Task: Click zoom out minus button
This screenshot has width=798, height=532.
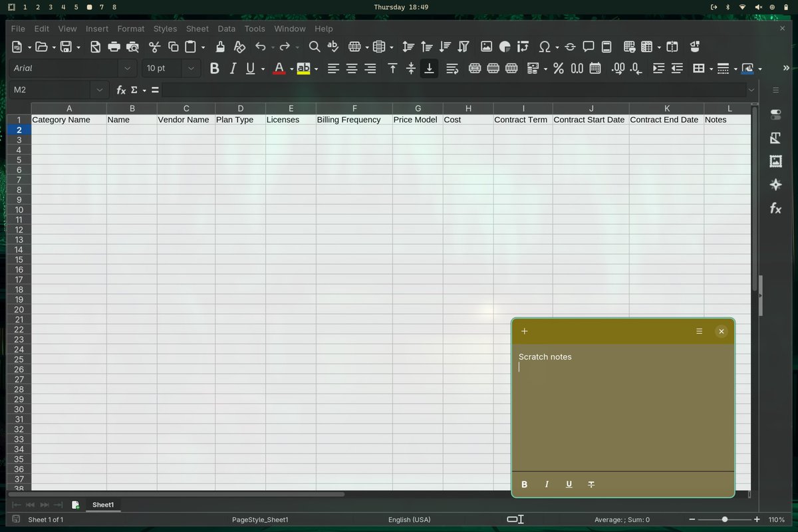Action: [692, 519]
